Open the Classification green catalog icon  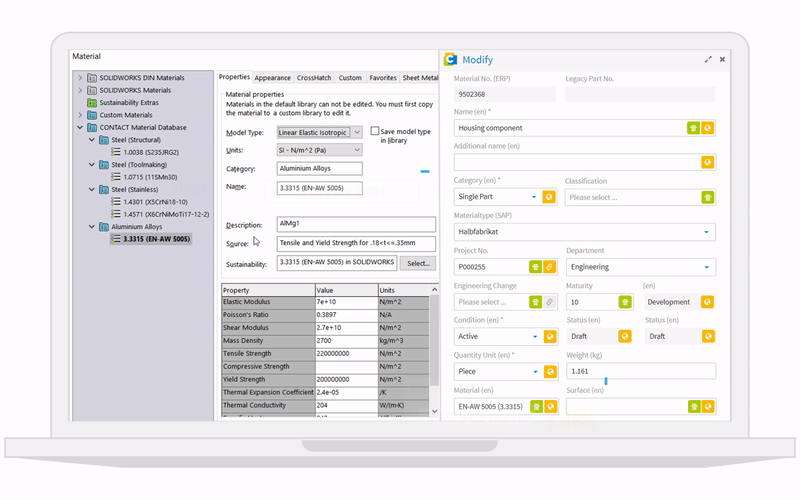point(707,197)
